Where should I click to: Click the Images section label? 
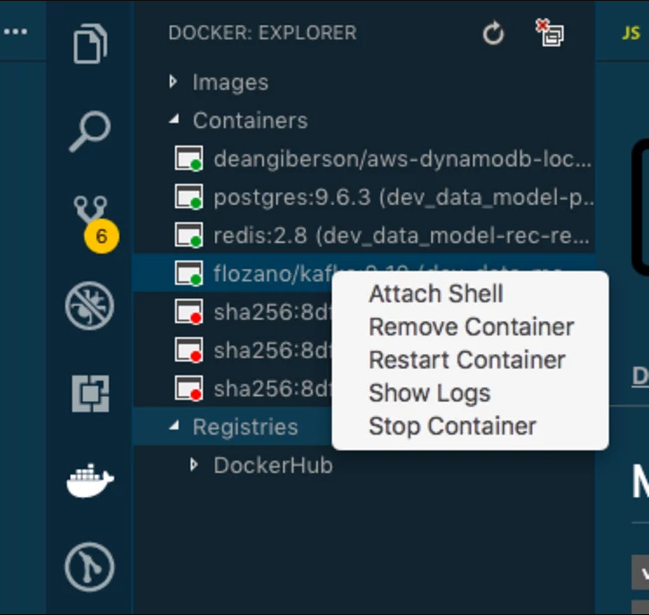tap(231, 82)
